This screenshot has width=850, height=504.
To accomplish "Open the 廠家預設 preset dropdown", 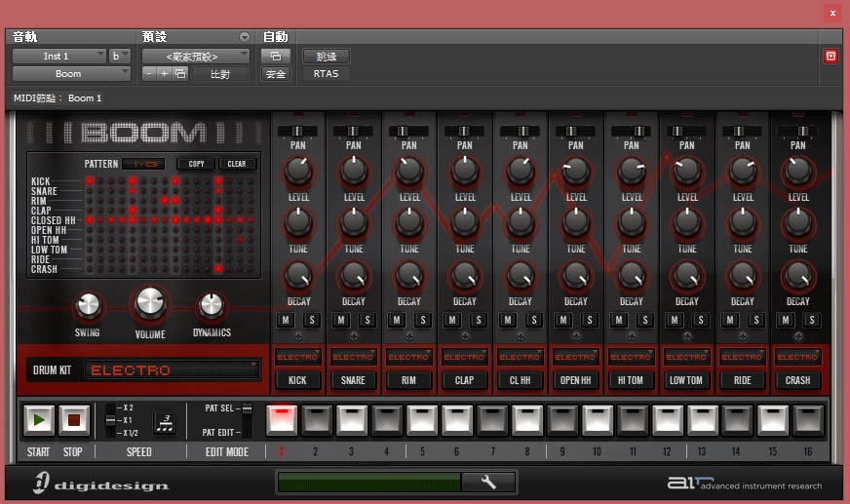I will click(x=195, y=56).
